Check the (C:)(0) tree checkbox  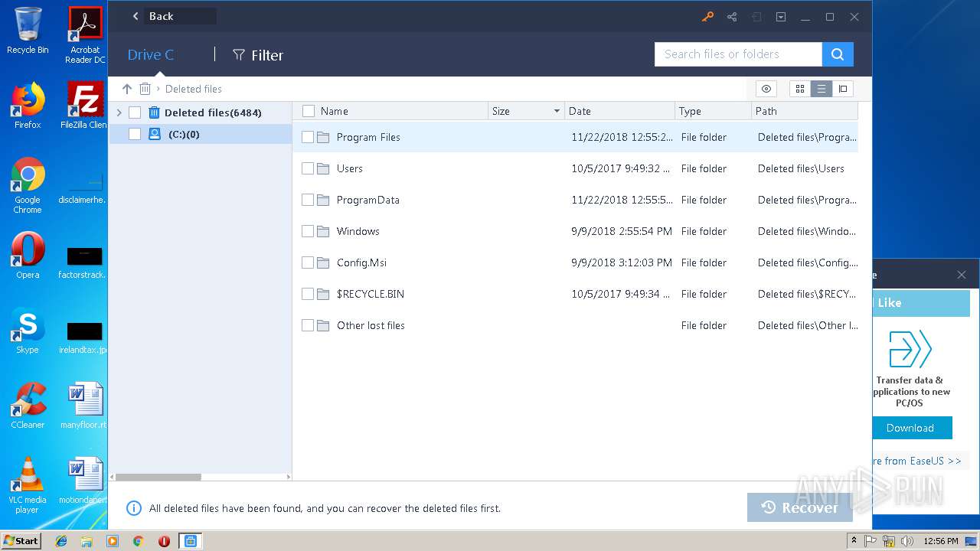click(x=135, y=134)
